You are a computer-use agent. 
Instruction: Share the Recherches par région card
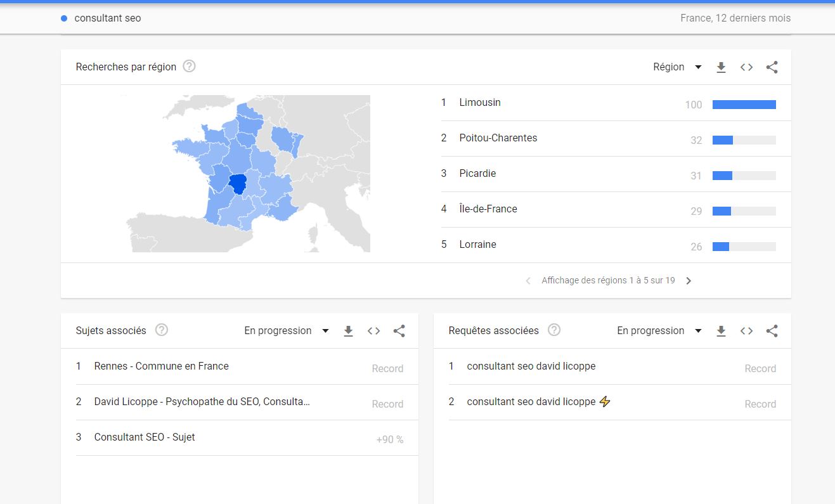tap(772, 67)
